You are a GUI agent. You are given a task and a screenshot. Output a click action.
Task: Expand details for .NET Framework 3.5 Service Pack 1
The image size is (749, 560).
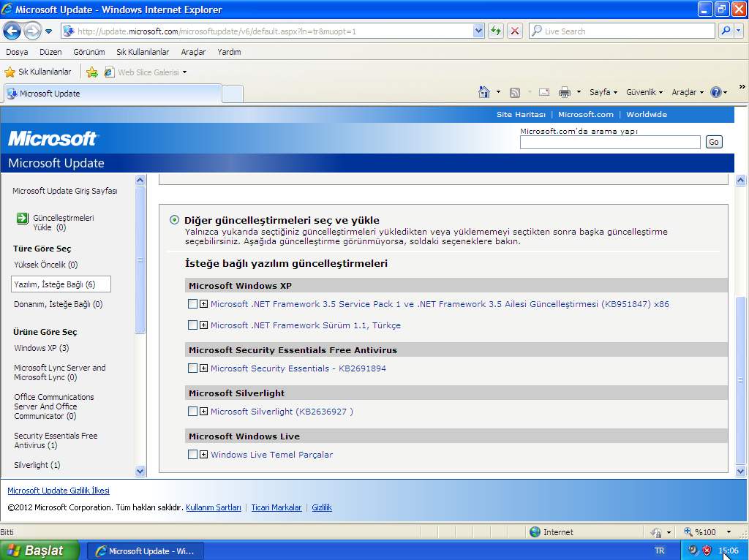pos(203,304)
